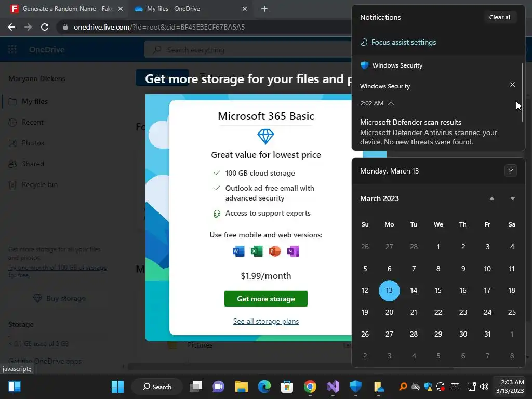Click the orange magnifier tray icon
Screen dimensions: 532x399
(403, 387)
